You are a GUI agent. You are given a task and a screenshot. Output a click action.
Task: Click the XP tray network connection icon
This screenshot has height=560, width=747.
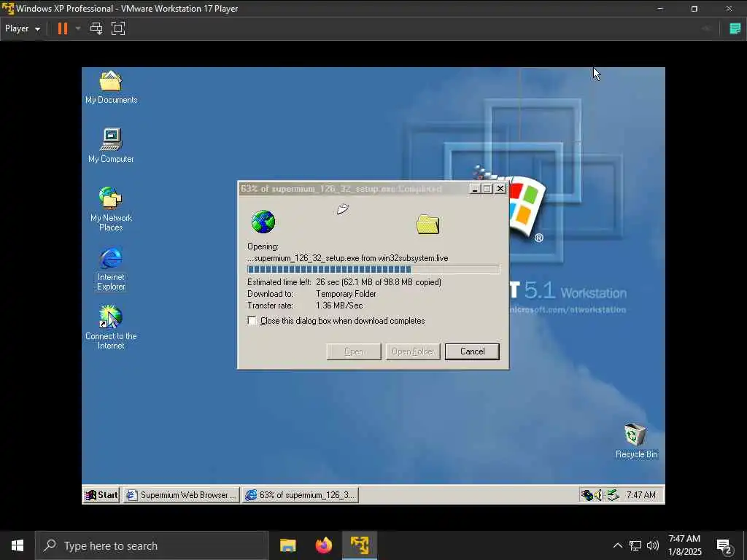click(587, 495)
